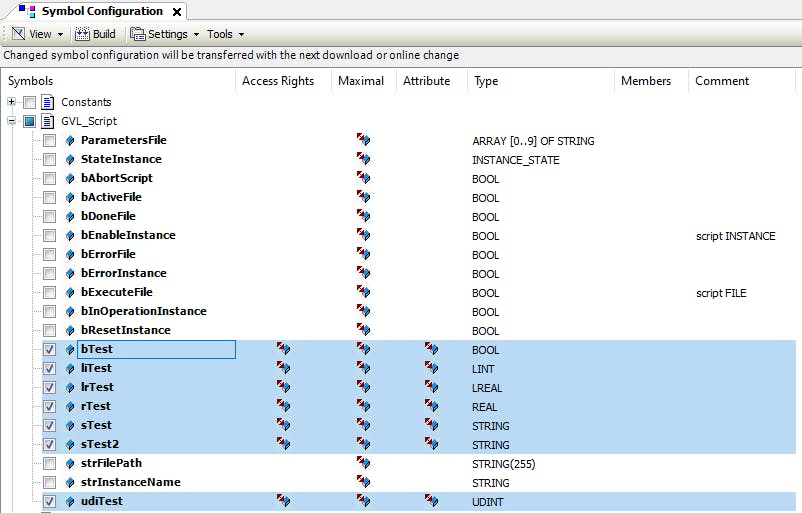Click 'ARRAY [0..9] OF STRING' type cell

tap(533, 141)
